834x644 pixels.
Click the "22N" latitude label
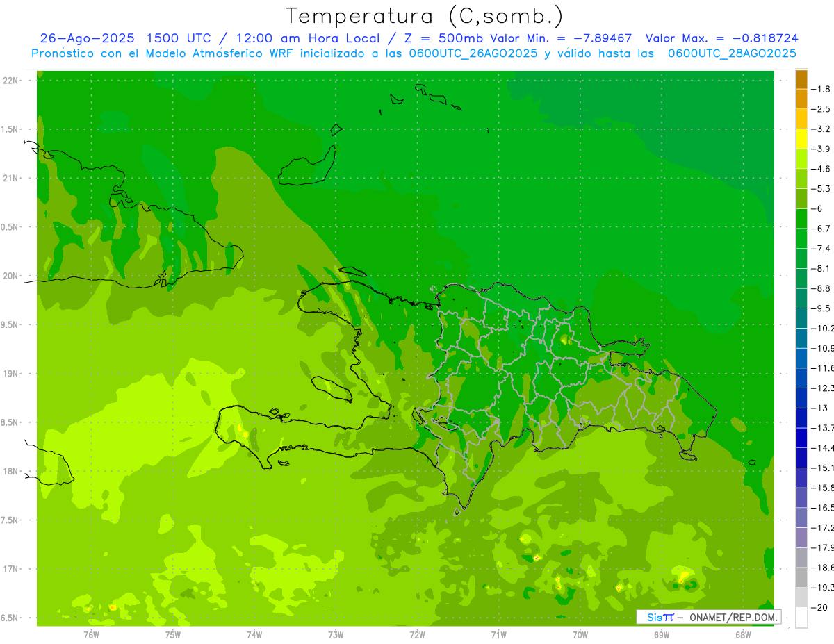11,81
